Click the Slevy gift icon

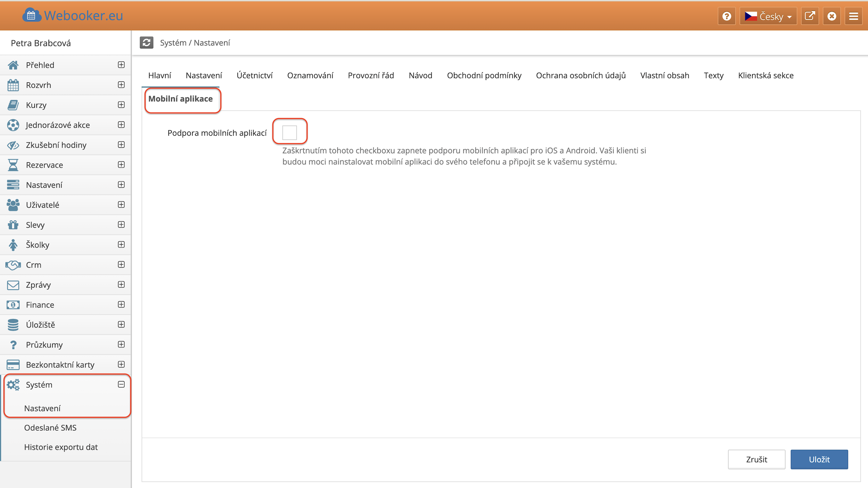13,225
